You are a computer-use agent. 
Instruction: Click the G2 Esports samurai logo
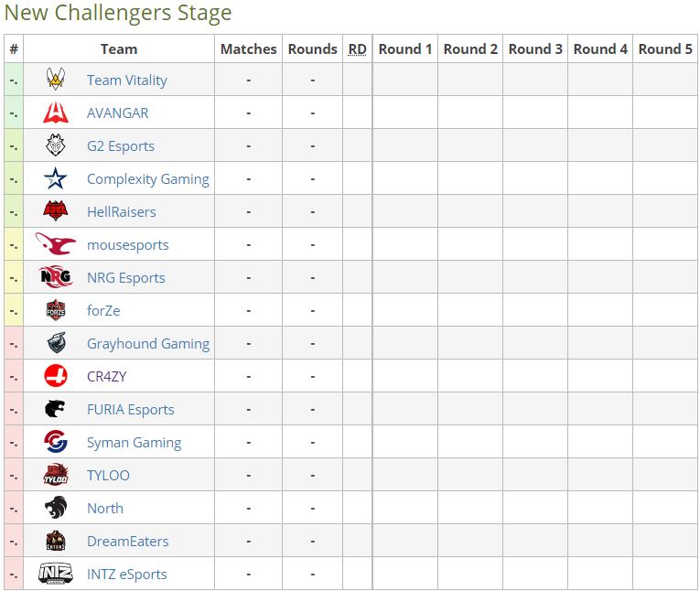point(56,145)
